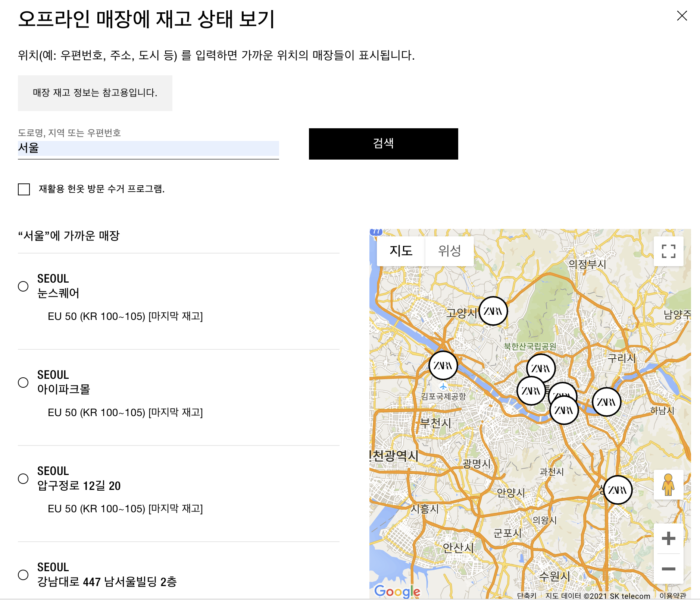Open the 이용약관 terms link

pyautogui.click(x=673, y=596)
